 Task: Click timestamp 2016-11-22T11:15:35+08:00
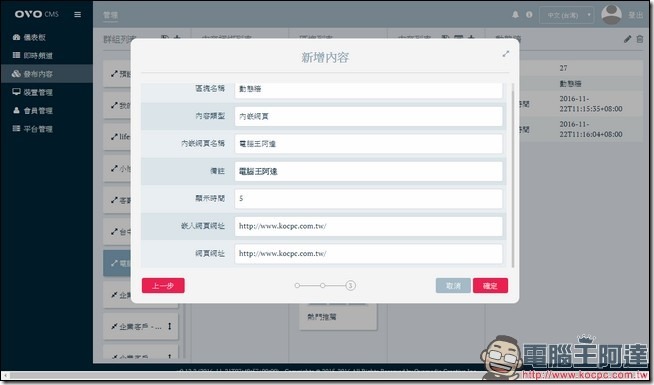[x=591, y=104]
